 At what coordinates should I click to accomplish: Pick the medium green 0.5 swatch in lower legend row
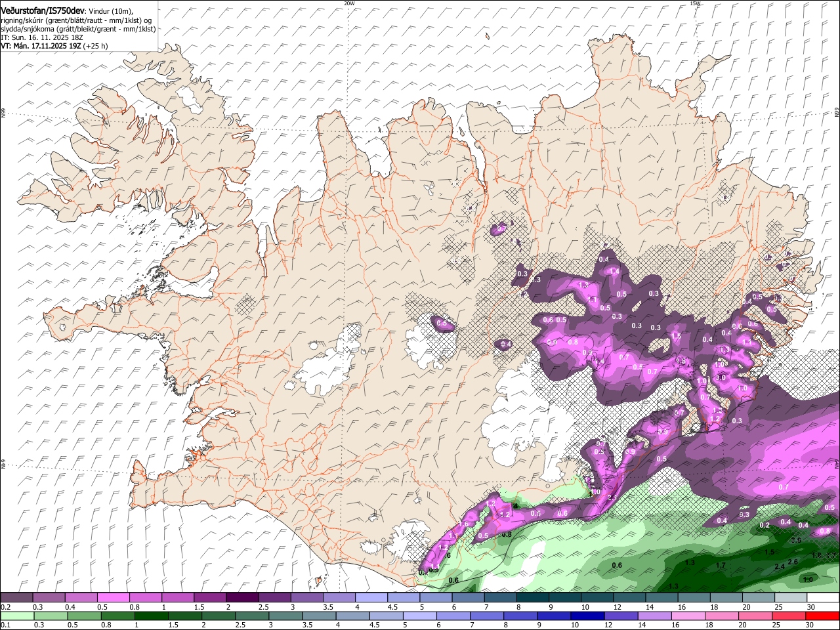pos(84,616)
